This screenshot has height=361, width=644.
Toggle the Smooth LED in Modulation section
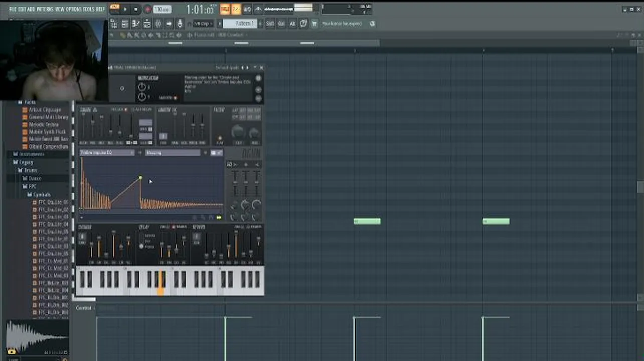(x=175, y=98)
